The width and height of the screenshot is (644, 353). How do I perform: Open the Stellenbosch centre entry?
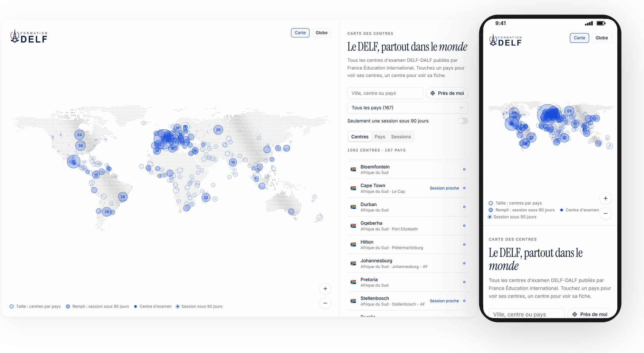click(x=407, y=301)
